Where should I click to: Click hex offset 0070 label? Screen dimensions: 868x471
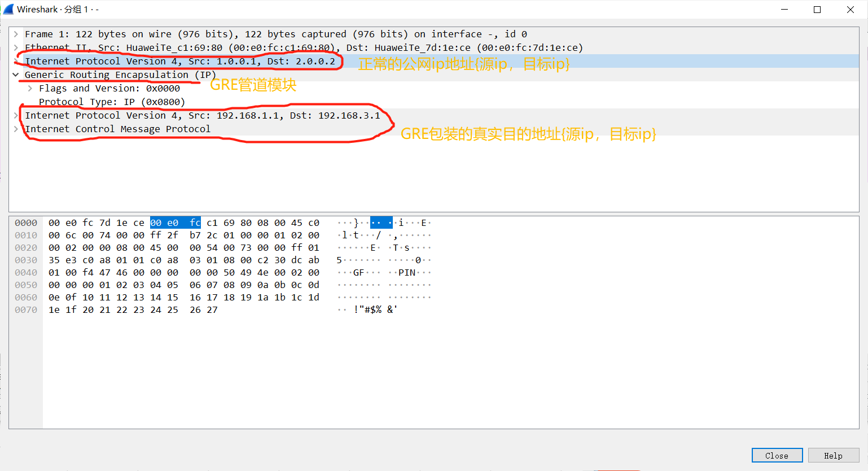point(26,309)
